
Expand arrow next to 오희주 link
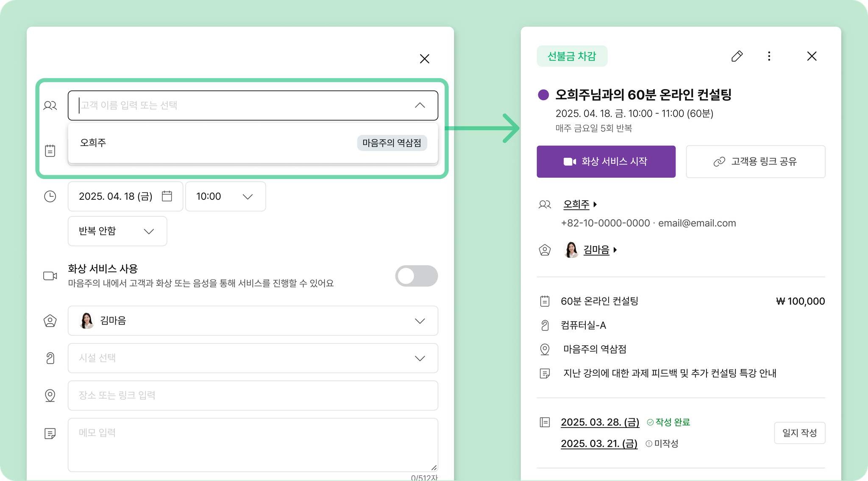(595, 204)
